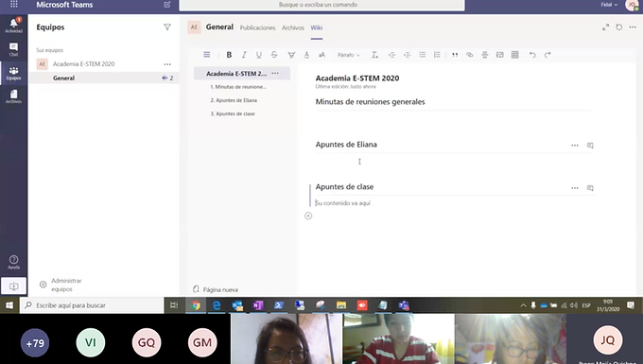The width and height of the screenshot is (643, 364).
Task: Select the Wiki tab
Action: [316, 27]
